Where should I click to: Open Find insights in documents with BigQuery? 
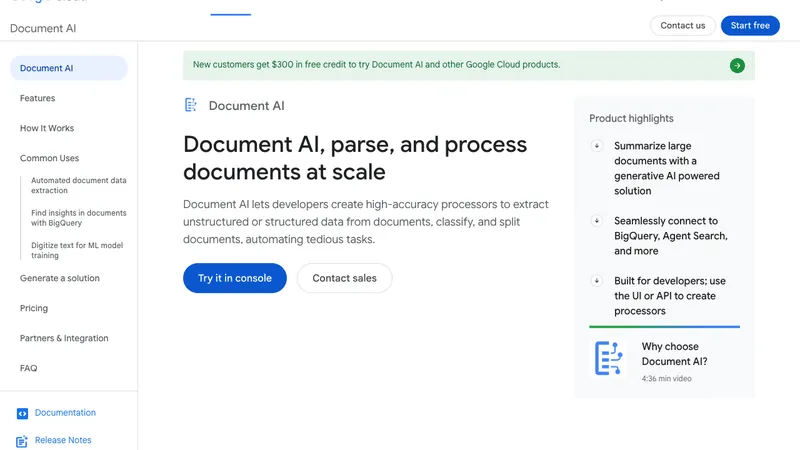(79, 218)
